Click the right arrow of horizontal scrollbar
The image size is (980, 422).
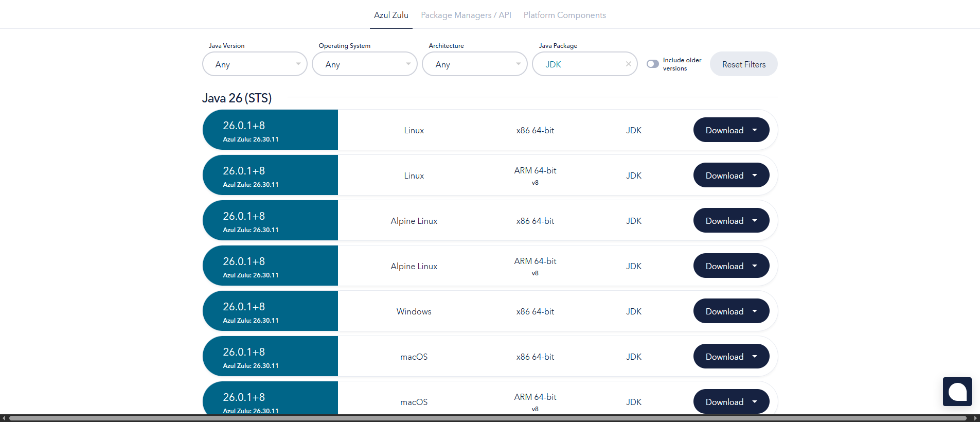tap(975, 418)
